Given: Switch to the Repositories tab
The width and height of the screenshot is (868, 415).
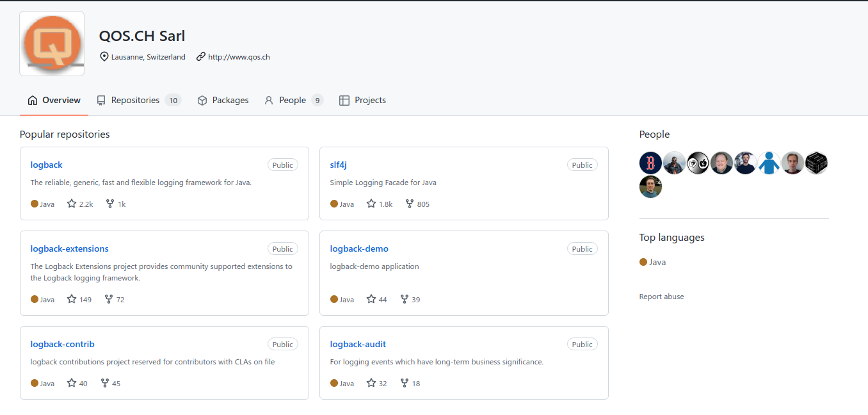Looking at the screenshot, I should click(x=139, y=100).
